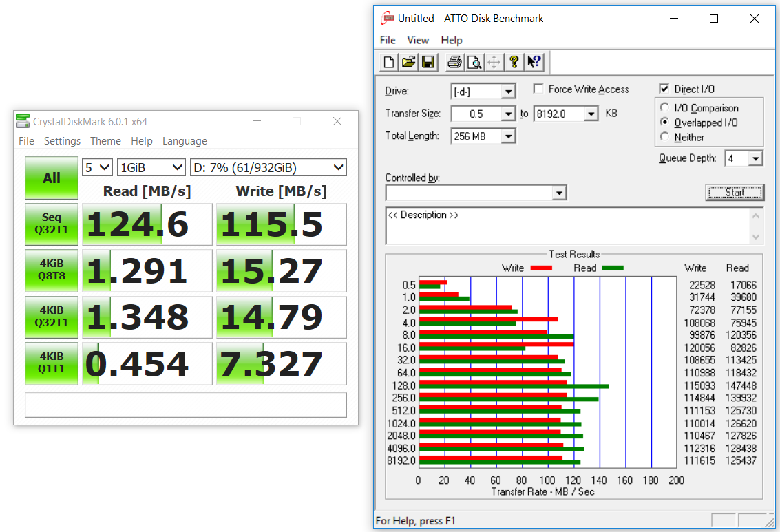Screen dimensions: 780x532
Task: Run the 4KiB Q1T1 test
Action: coord(52,363)
